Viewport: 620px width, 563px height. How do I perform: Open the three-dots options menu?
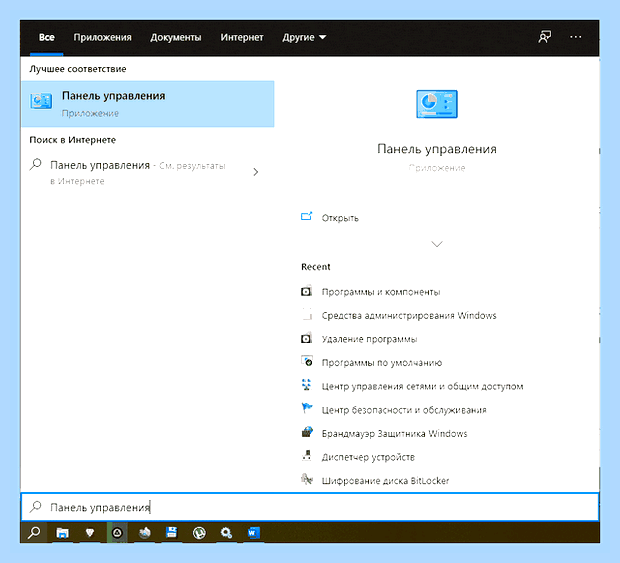pyautogui.click(x=576, y=37)
